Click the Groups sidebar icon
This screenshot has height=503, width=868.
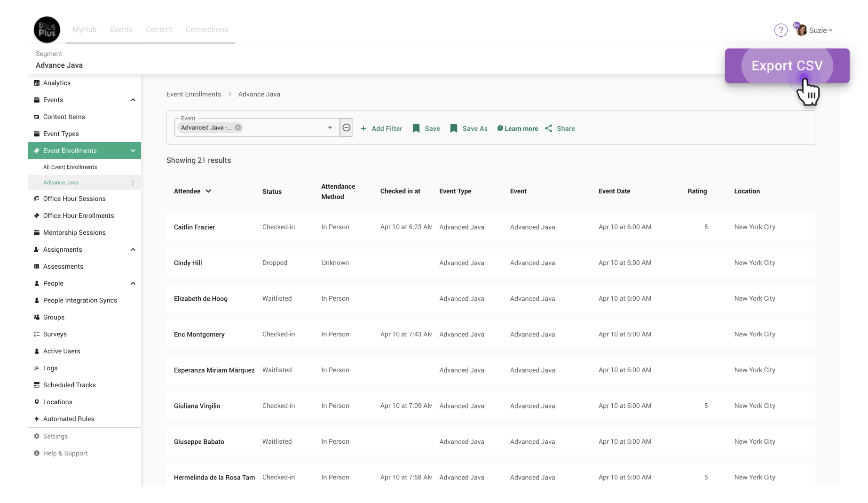click(x=37, y=317)
